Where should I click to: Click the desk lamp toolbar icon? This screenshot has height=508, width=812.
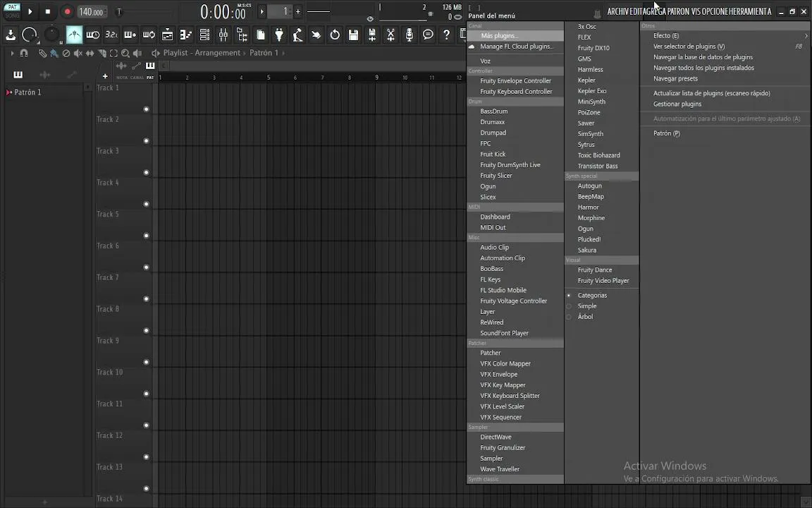tap(297, 35)
